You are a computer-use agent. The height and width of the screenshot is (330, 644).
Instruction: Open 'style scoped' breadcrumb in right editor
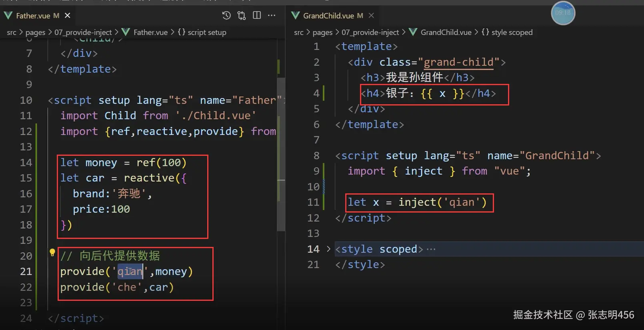[512, 32]
